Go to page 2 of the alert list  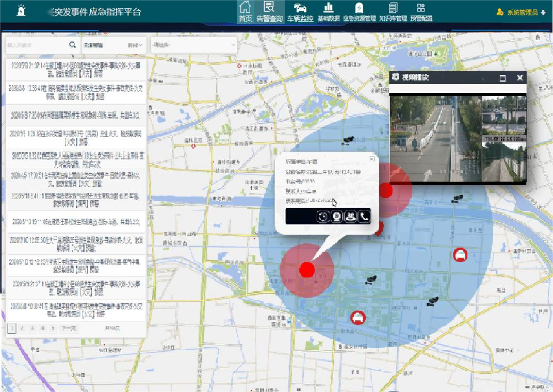22,328
